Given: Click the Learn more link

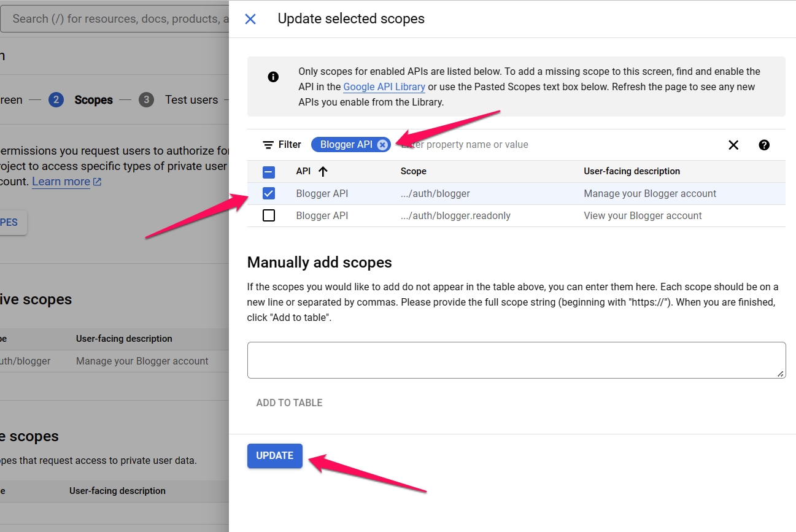Looking at the screenshot, I should [67, 182].
